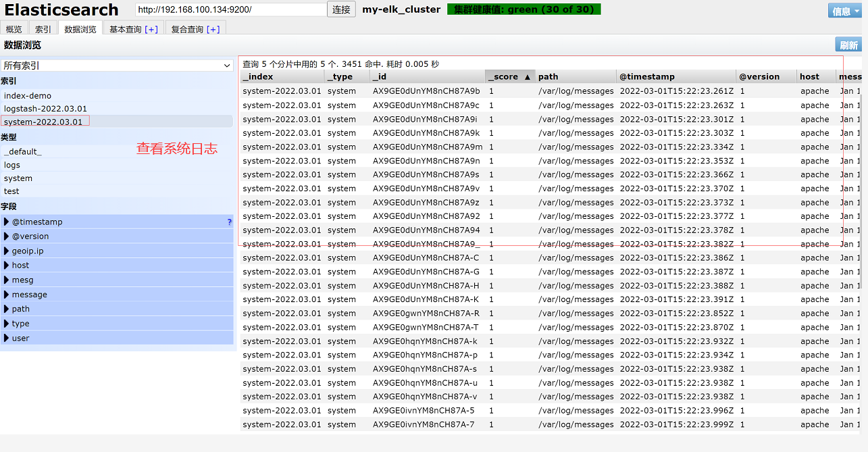Click timestamp 2022-03-01T15:22:23.999Z
This screenshot has height=452, width=868.
click(677, 424)
